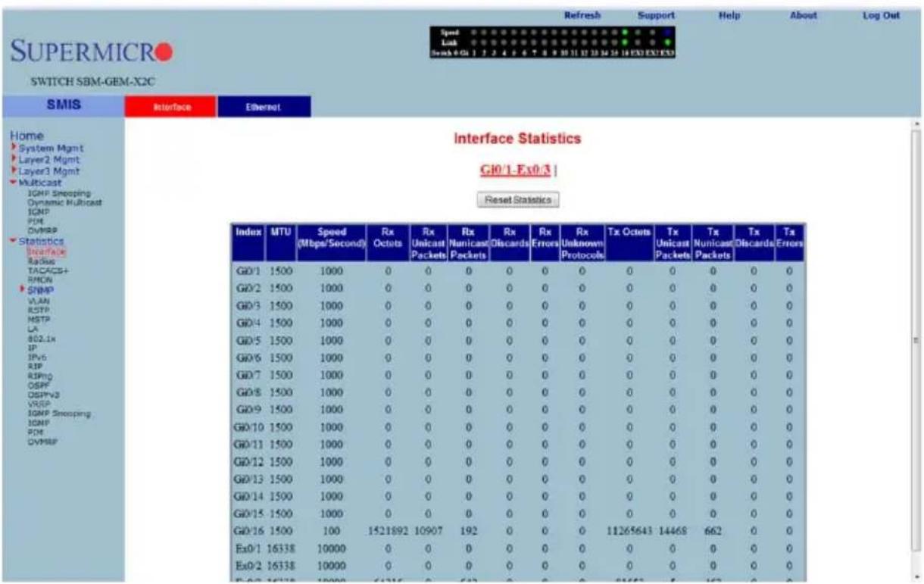Viewport: 924px width, 584px height.
Task: Open the Support link
Action: point(656,15)
